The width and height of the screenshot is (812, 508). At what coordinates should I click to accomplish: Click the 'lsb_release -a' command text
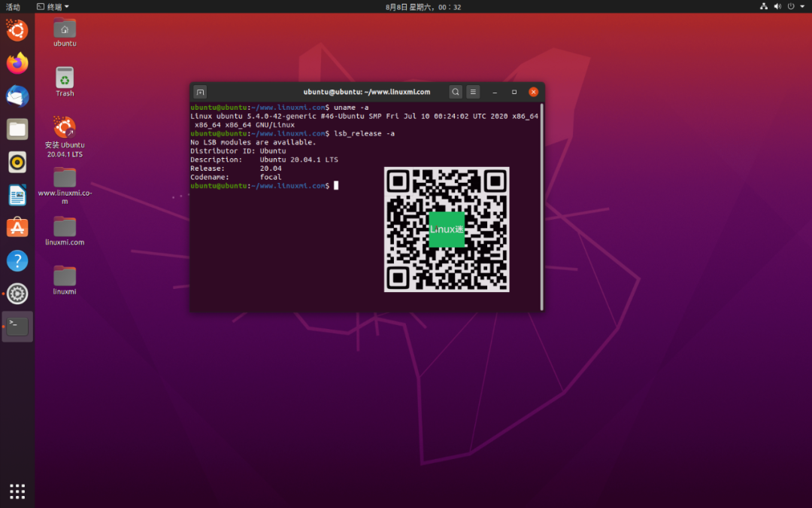364,133
